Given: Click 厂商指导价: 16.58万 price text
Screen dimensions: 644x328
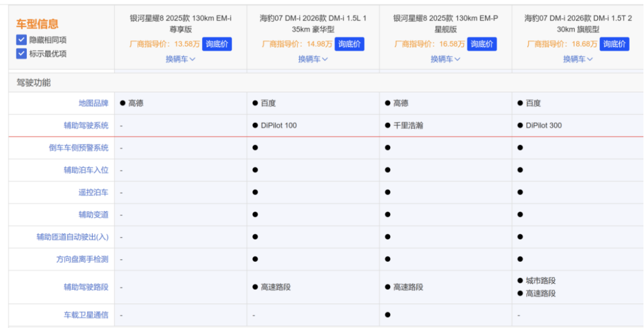Looking at the screenshot, I should pyautogui.click(x=429, y=44).
